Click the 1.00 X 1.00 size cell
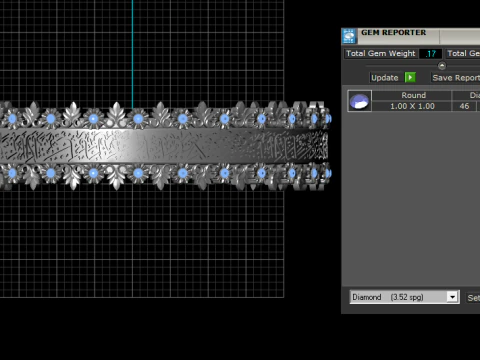The image size is (480, 360). pos(412,106)
